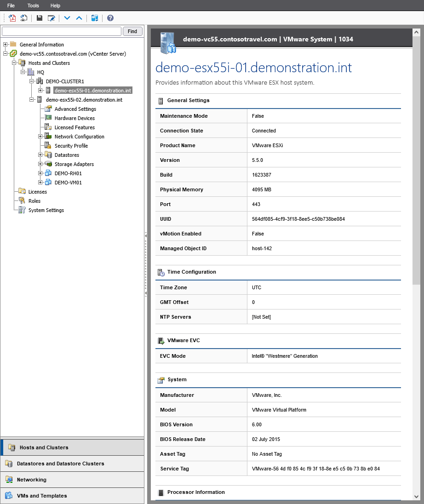This screenshot has height=504, width=424.
Task: Click the DEMO-RH01 virtual machine icon
Action: click(x=48, y=173)
